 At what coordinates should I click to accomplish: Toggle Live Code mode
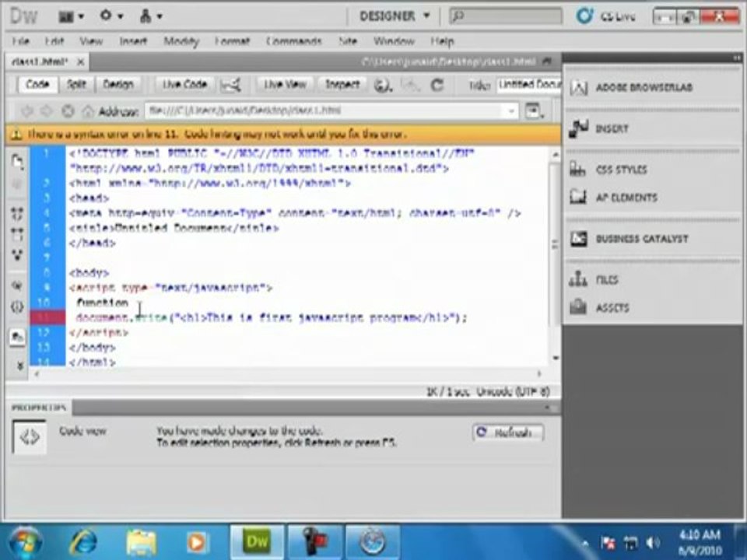[x=184, y=84]
